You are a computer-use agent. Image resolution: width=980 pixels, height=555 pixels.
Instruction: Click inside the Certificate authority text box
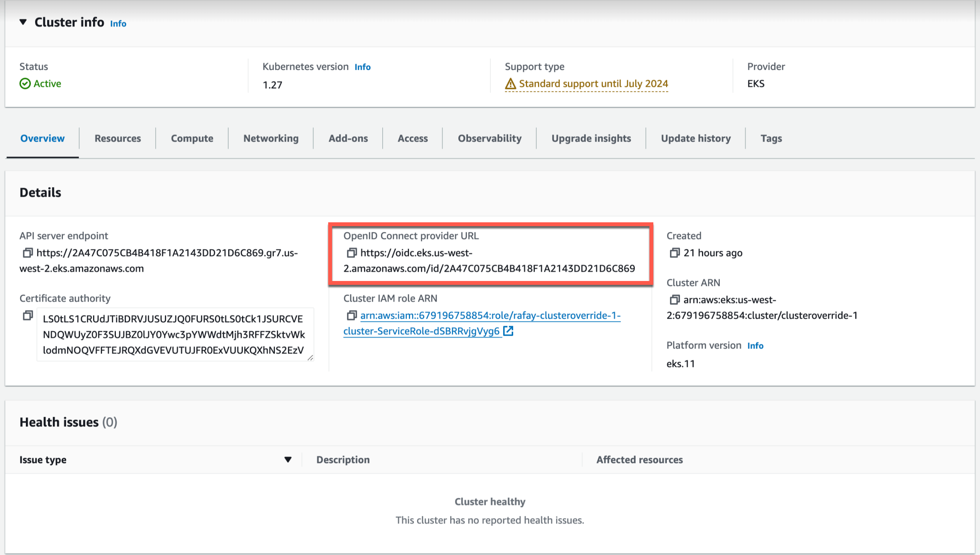pyautogui.click(x=175, y=334)
